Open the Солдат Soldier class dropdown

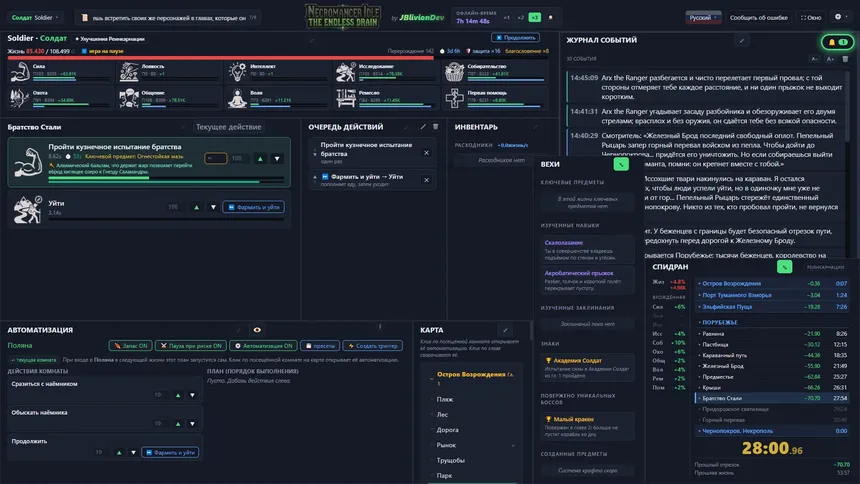coord(35,18)
